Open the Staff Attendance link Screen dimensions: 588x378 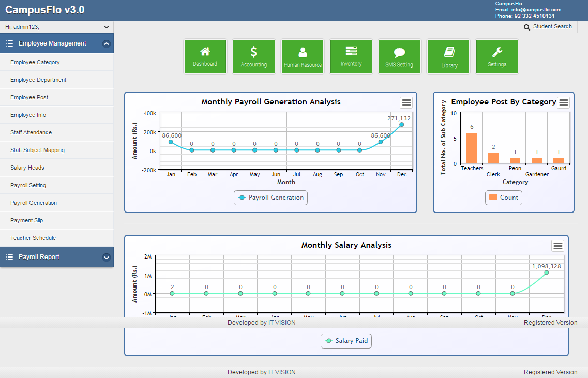[x=31, y=132]
